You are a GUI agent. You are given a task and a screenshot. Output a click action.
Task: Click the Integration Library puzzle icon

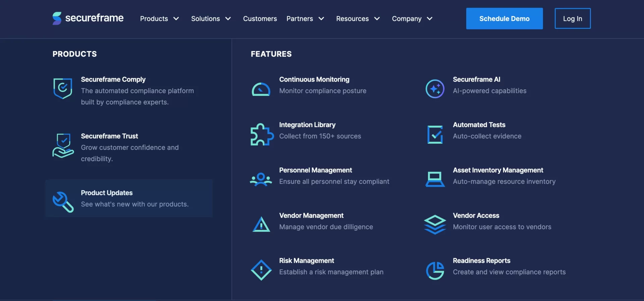coord(262,135)
